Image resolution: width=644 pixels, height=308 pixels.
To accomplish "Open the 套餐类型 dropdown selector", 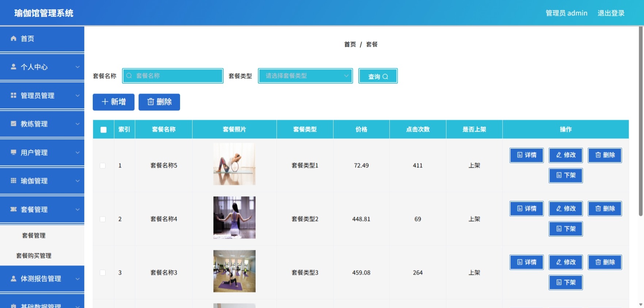I will 305,76.
